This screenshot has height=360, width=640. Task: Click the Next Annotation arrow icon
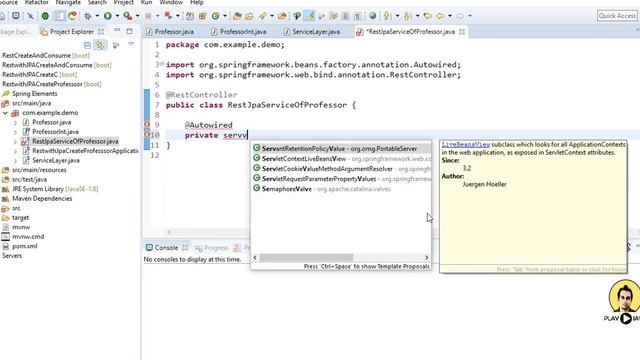click(x=387, y=16)
